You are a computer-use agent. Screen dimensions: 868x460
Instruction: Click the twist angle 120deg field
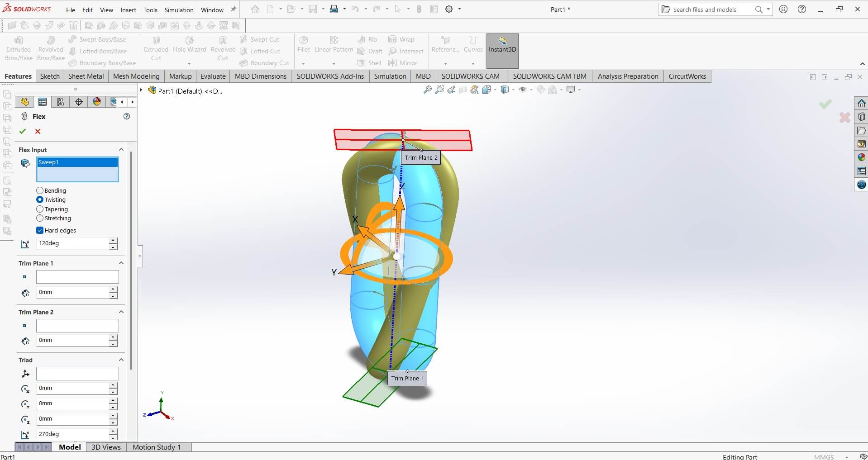(x=72, y=243)
